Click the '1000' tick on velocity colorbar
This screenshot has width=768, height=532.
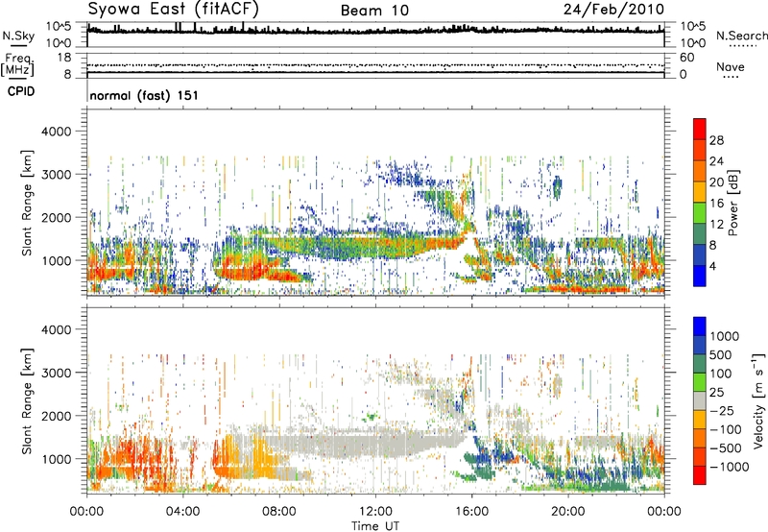pos(725,336)
